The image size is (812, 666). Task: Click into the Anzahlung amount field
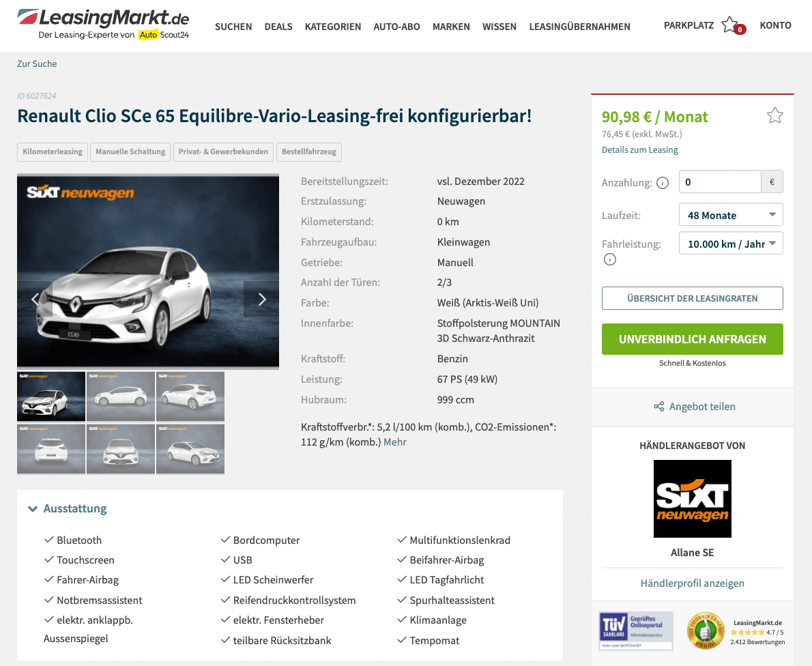point(720,182)
